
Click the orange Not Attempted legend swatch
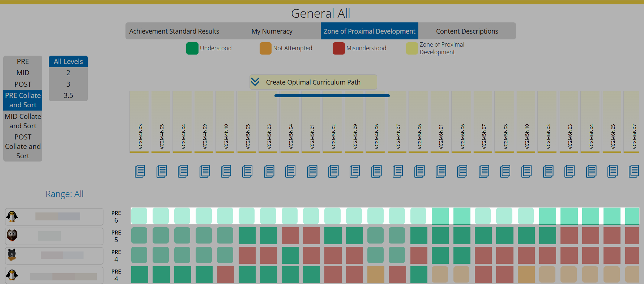coord(265,48)
